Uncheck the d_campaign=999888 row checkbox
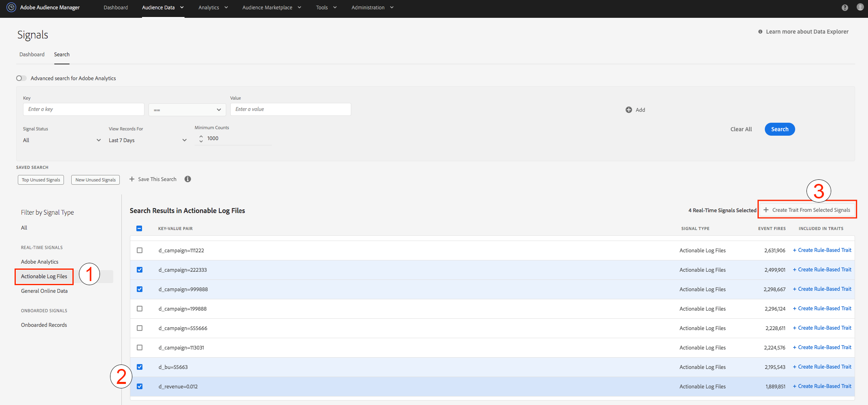Viewport: 868px width, 405px height. coord(140,289)
